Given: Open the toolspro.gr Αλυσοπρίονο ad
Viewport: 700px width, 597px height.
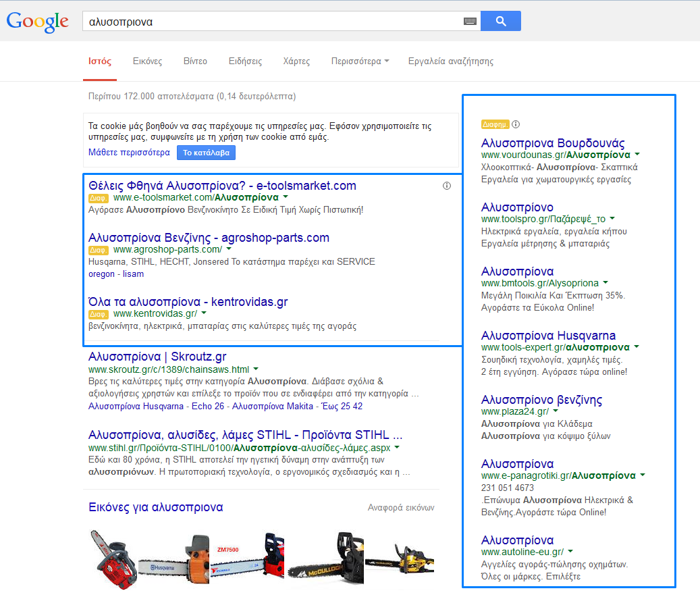Looking at the screenshot, I should coord(517,207).
